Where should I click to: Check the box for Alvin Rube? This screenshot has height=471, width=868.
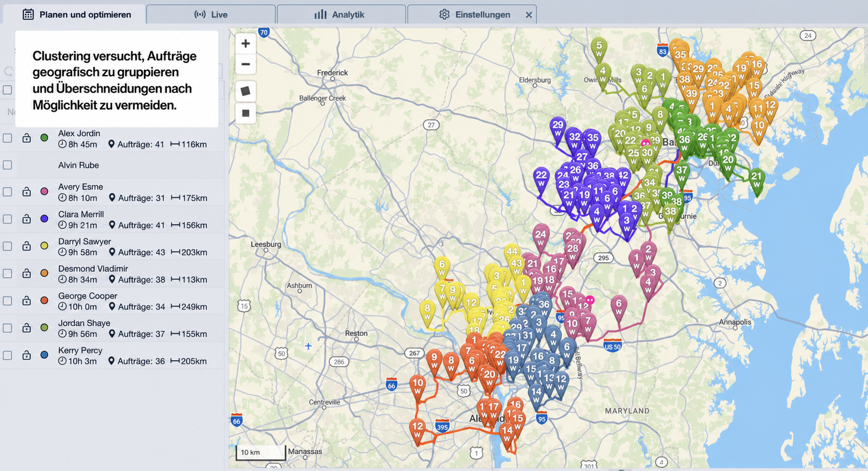[7, 165]
